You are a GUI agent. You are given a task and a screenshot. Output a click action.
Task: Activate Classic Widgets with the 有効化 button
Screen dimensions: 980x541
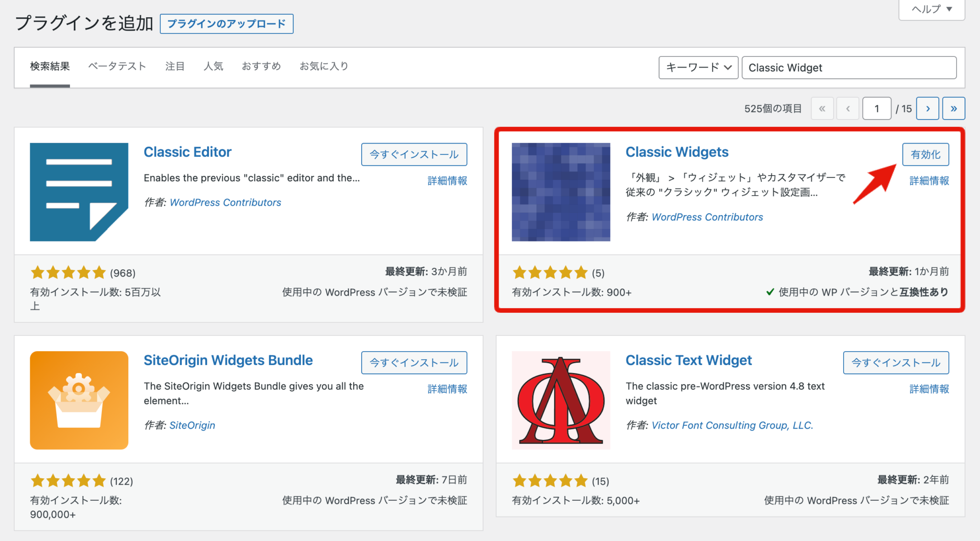[925, 155]
